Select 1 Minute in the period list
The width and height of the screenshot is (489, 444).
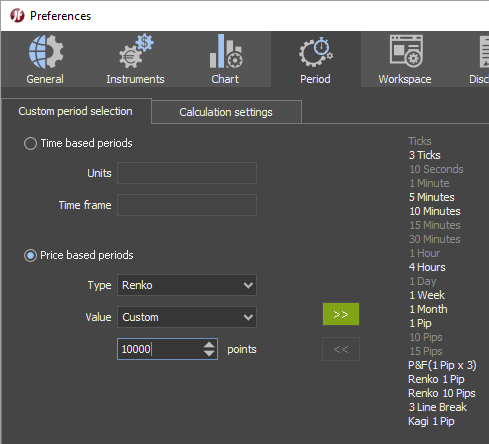pos(429,183)
